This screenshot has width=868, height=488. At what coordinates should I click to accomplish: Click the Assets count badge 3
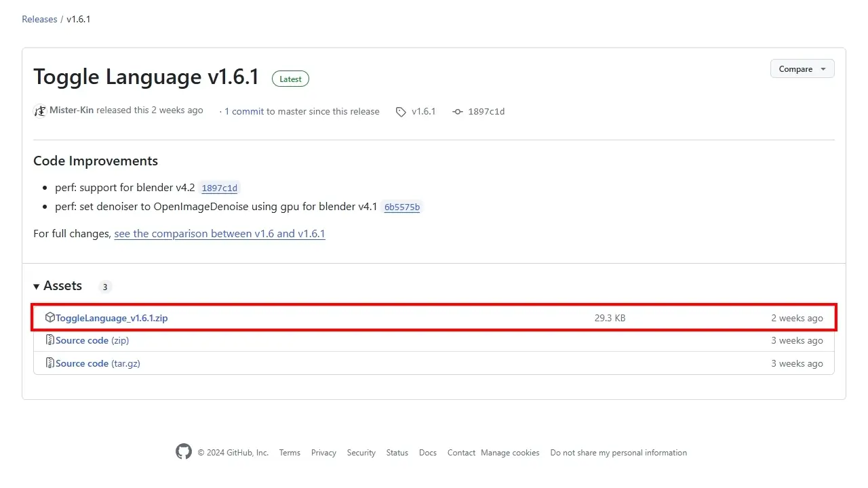[105, 287]
